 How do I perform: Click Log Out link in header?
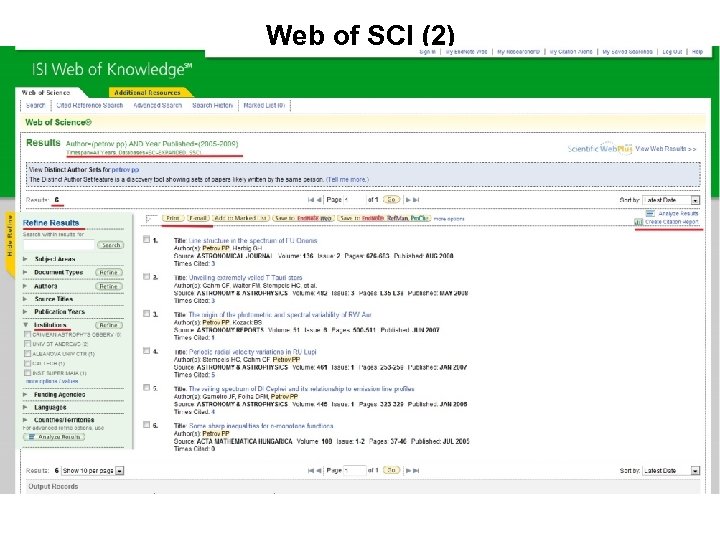pyautogui.click(x=672, y=52)
